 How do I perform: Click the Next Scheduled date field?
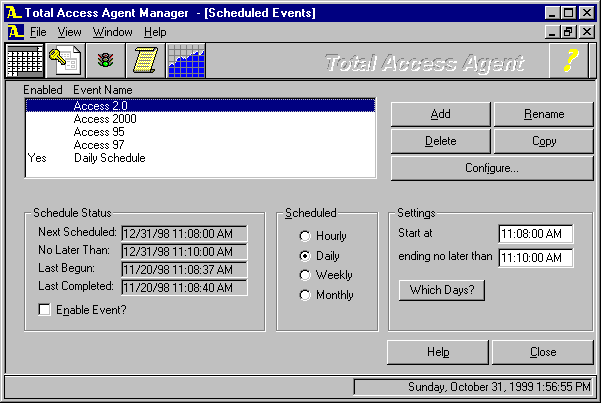[184, 234]
